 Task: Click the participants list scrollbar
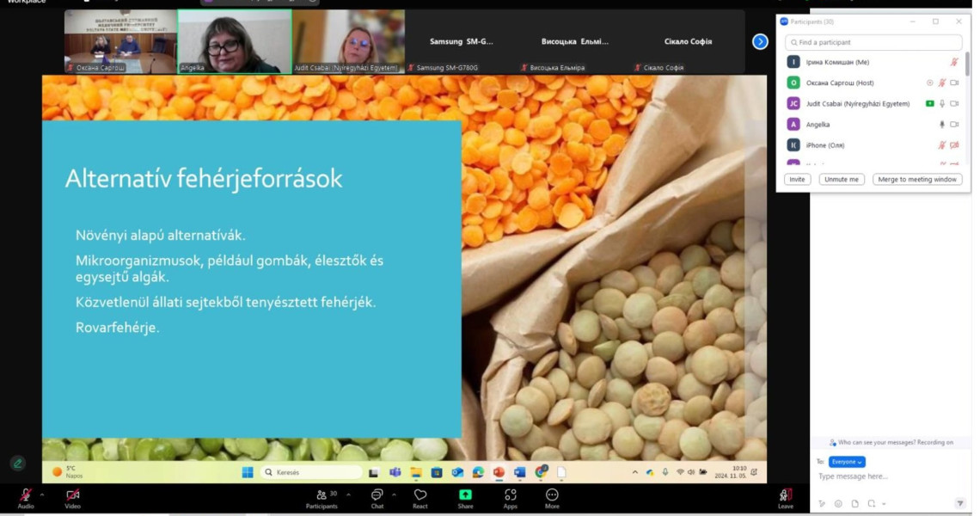pos(967,64)
